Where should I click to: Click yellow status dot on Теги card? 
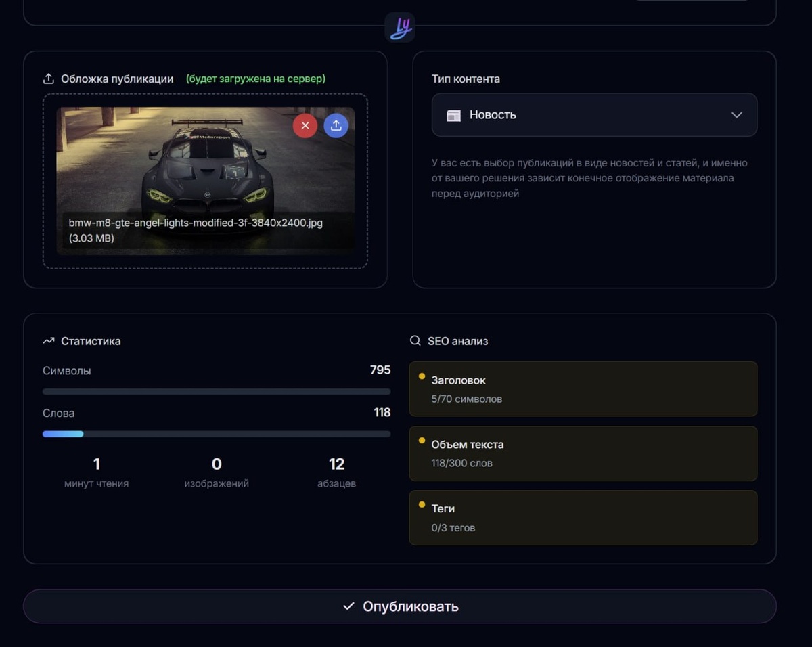[x=422, y=505]
